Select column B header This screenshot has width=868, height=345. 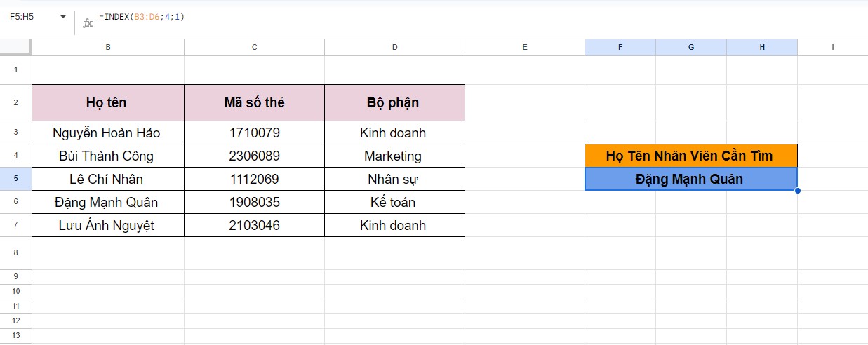click(x=108, y=47)
